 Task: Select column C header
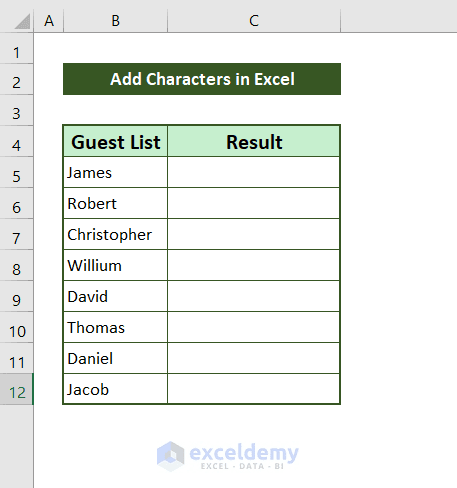pyautogui.click(x=254, y=21)
